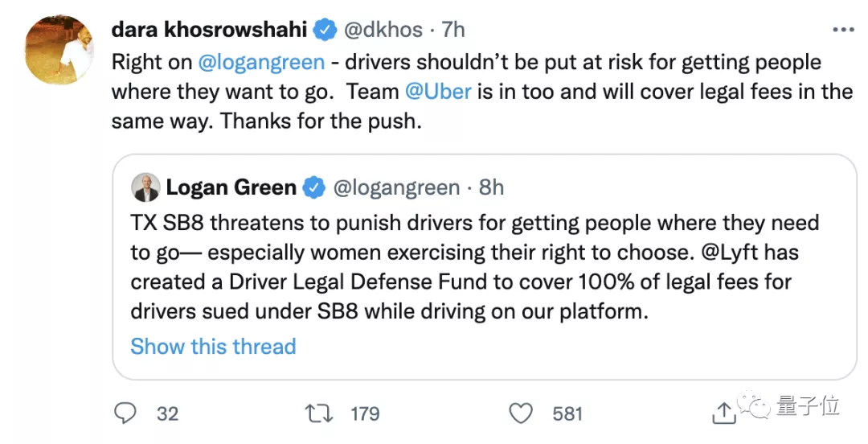The width and height of the screenshot is (868, 444).
Task: Click Logan Green's verified badge
Action: 313,187
